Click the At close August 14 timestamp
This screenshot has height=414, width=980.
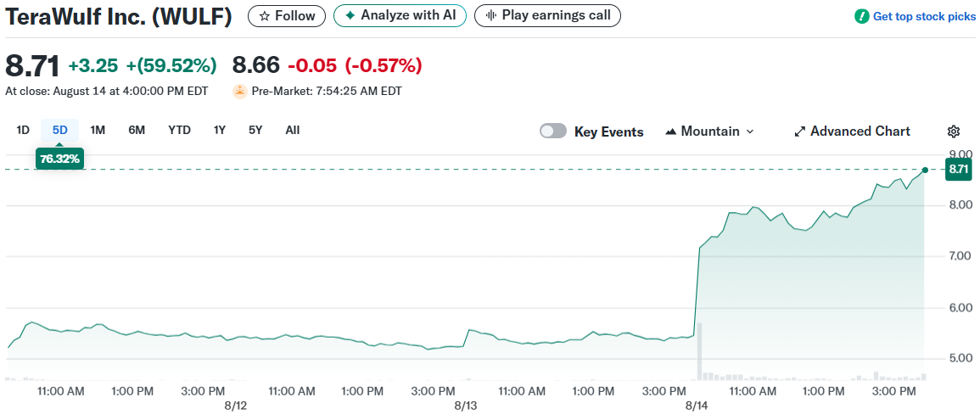click(107, 92)
